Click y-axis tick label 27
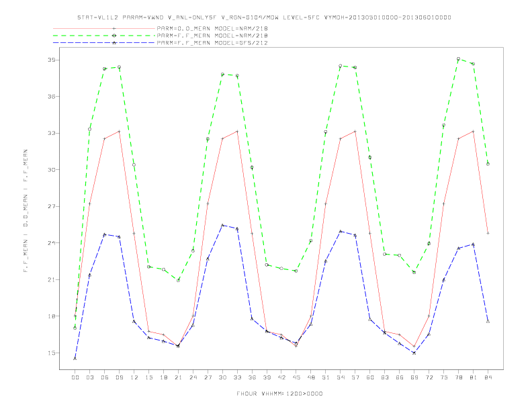Screen dimensions: 532x411 tap(51, 207)
